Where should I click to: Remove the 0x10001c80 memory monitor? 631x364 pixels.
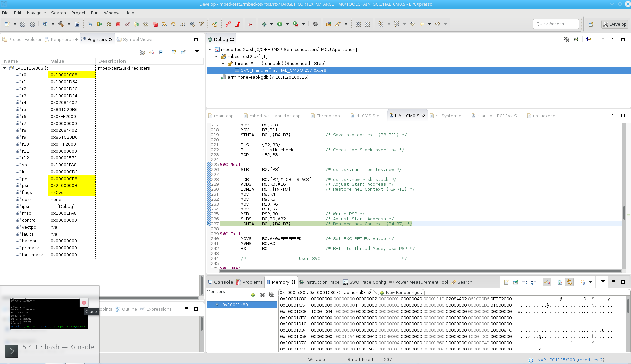coord(262,295)
